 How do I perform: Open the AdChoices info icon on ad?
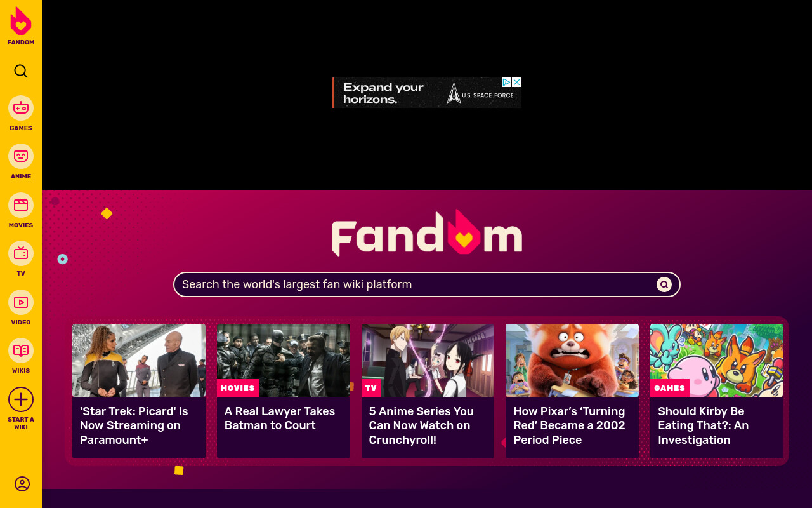[x=507, y=83]
